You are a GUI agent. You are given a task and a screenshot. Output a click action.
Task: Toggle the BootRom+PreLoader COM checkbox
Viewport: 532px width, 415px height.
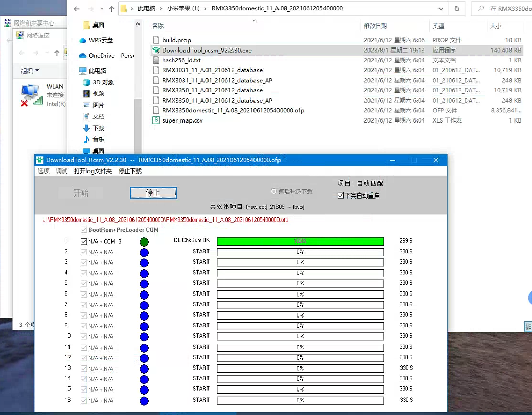coord(83,230)
